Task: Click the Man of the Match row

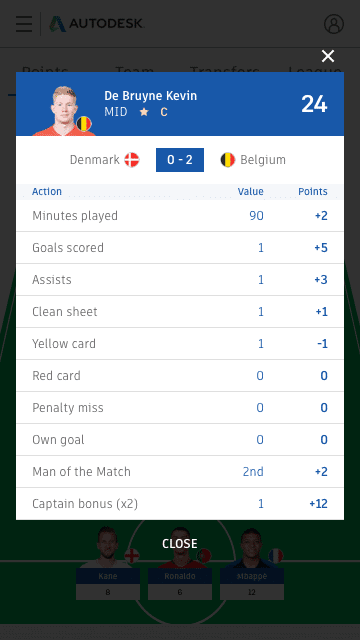Action: [x=180, y=472]
